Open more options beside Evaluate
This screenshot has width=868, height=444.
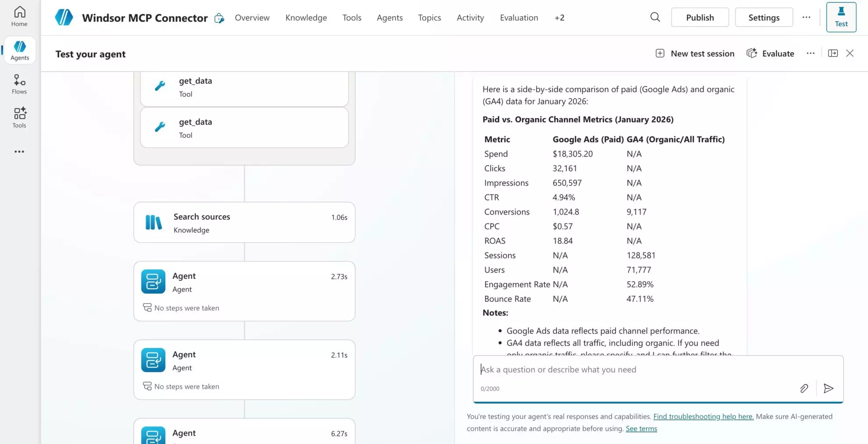click(x=810, y=54)
